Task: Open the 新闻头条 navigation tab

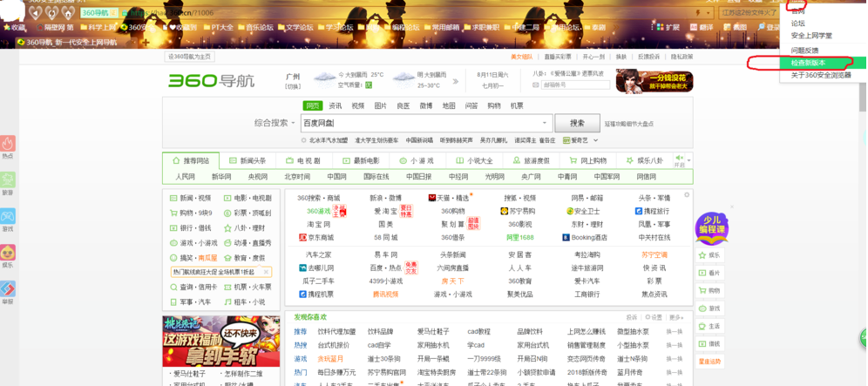Action: (248, 160)
